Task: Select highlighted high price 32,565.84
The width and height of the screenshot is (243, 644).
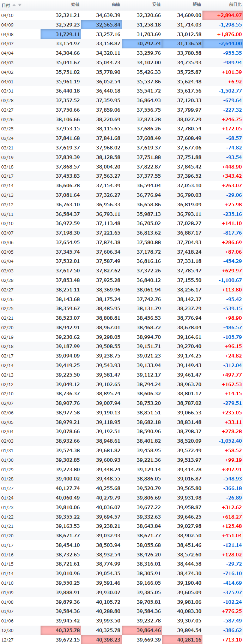Action: (102, 25)
